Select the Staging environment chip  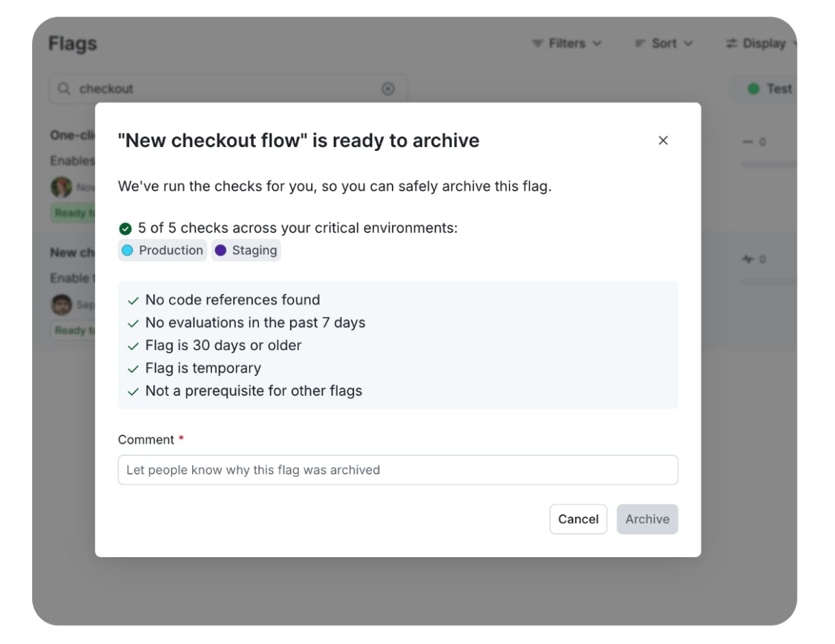point(246,250)
